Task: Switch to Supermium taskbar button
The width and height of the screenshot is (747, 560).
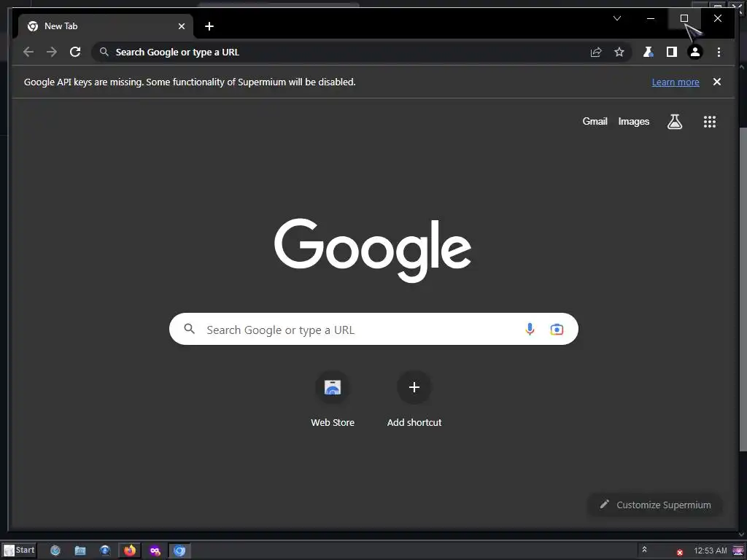Action: point(179,551)
